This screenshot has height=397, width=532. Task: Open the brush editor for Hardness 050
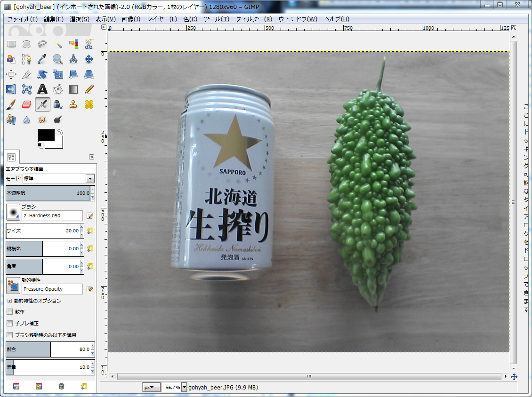(90, 215)
